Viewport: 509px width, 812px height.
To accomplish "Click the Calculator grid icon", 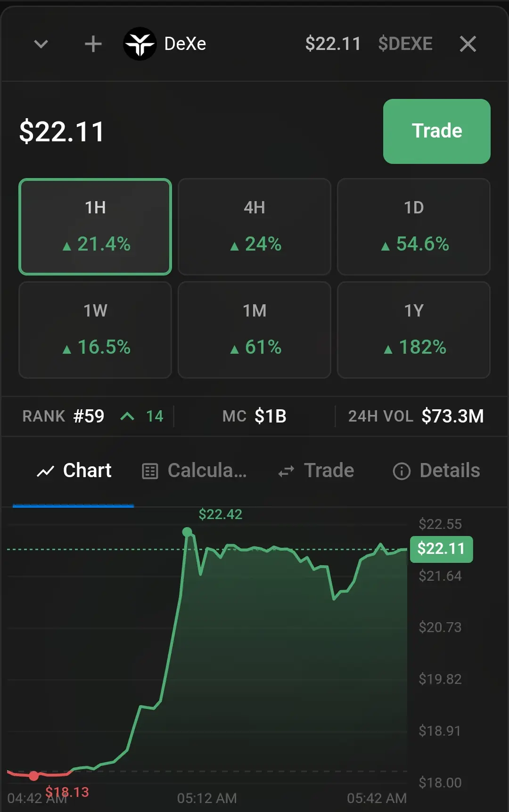I will (150, 471).
